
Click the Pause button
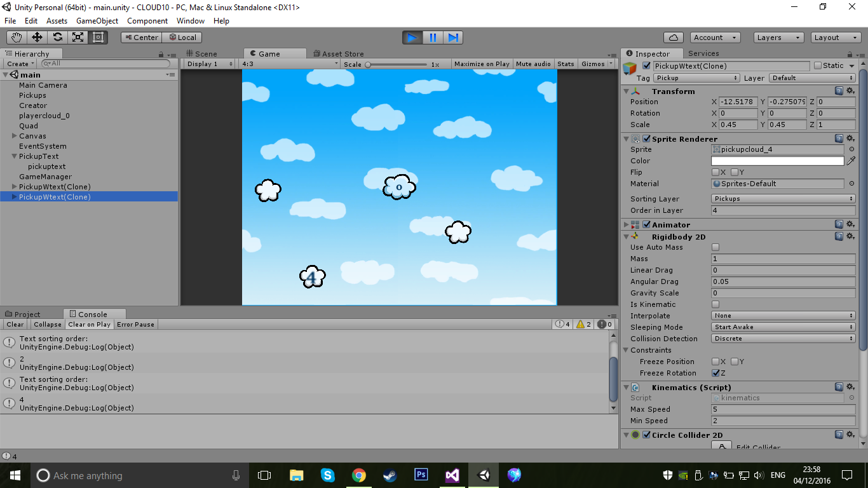[433, 37]
